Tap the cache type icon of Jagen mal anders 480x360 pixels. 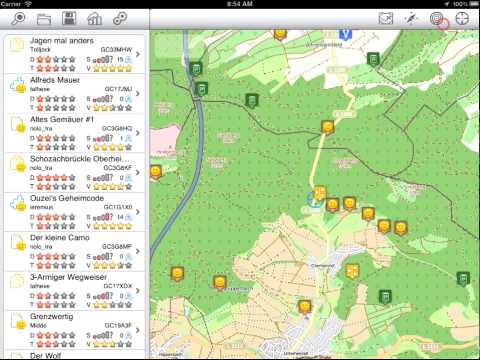(x=17, y=45)
